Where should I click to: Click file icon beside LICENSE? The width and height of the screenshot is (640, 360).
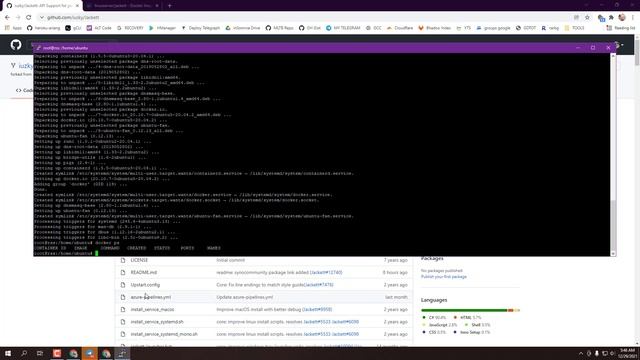[123, 260]
